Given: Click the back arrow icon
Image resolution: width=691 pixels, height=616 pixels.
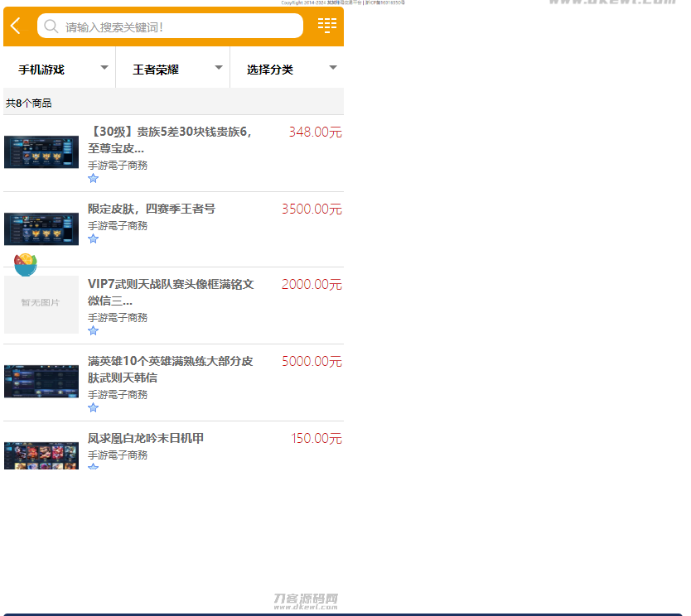Looking at the screenshot, I should click(x=16, y=26).
